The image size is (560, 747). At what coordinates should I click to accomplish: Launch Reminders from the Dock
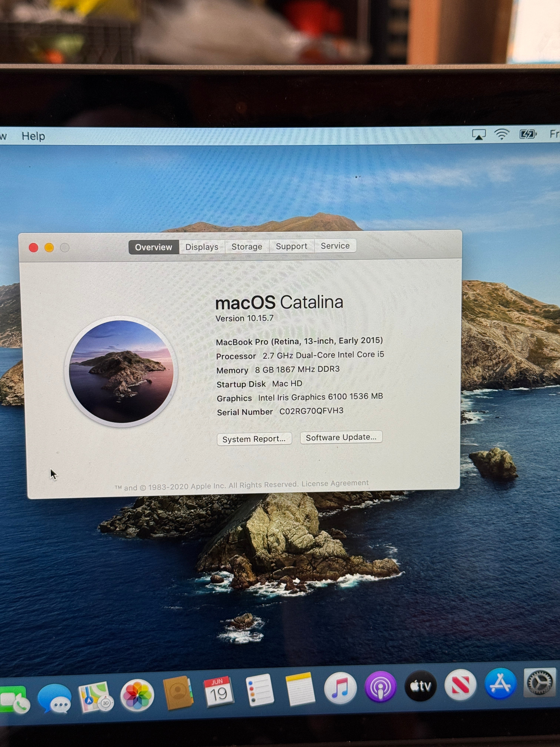click(x=260, y=690)
